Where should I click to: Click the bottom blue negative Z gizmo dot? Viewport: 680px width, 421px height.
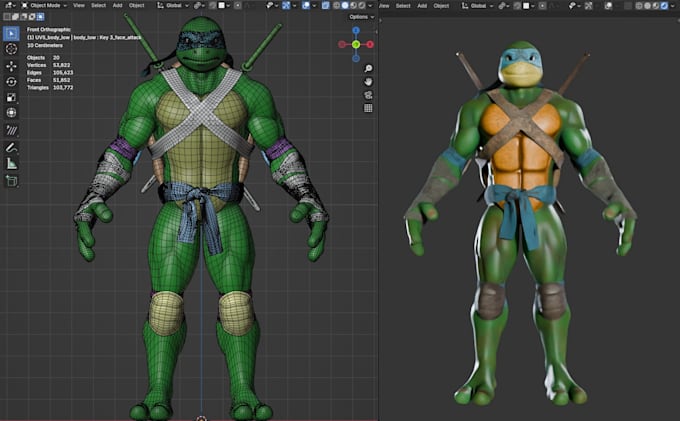356,58
